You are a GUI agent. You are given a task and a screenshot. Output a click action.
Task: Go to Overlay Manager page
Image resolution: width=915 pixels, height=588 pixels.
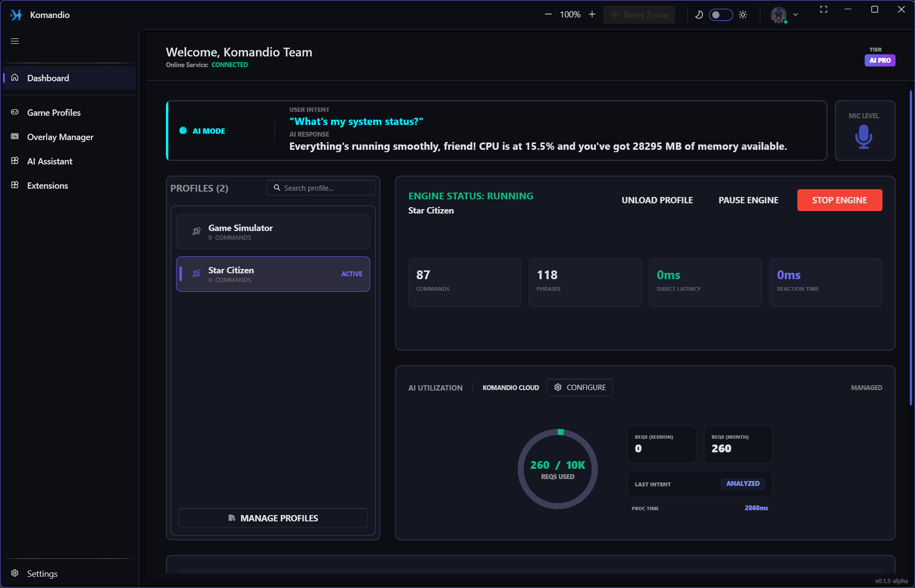60,137
